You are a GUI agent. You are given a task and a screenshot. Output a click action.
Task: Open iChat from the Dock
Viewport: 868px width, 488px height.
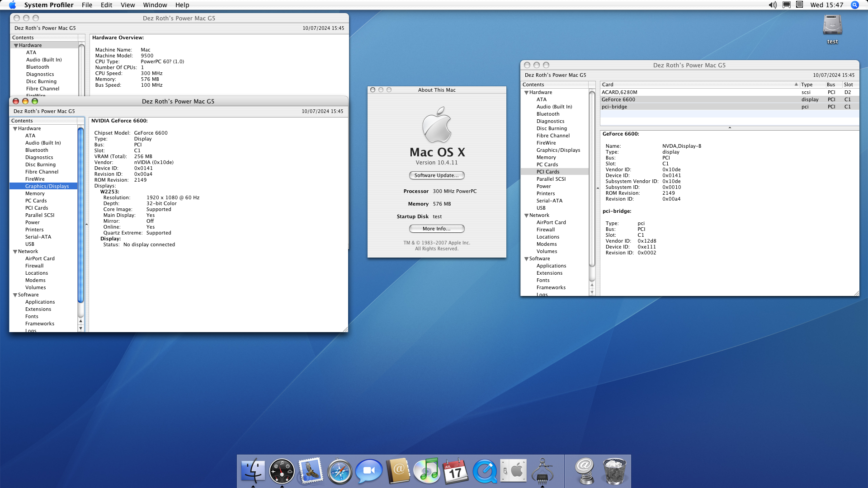pyautogui.click(x=368, y=471)
